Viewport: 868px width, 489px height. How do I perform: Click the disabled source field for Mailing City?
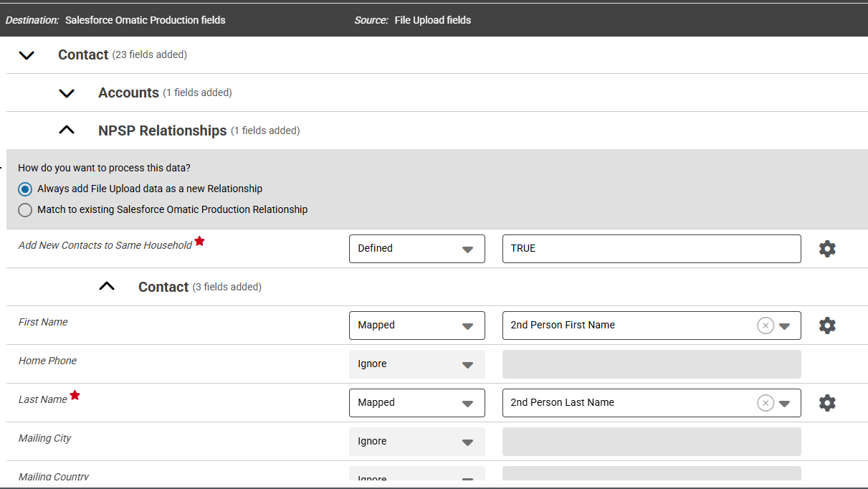pyautogui.click(x=652, y=442)
